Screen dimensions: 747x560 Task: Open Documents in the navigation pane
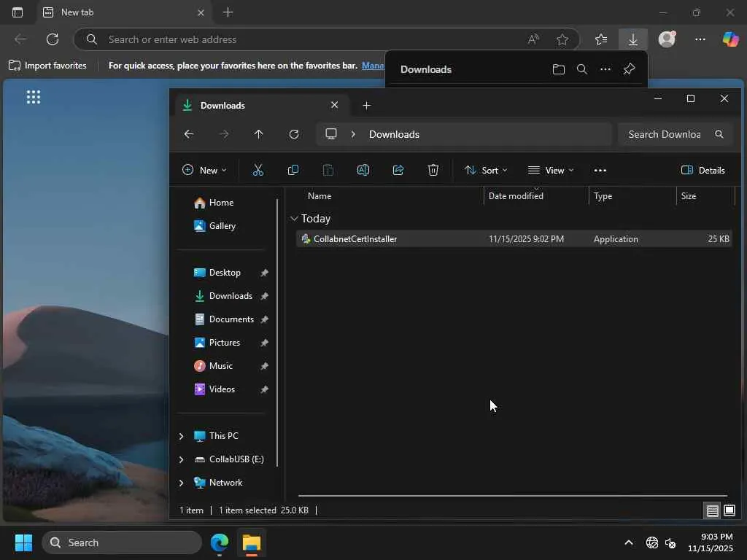(231, 319)
